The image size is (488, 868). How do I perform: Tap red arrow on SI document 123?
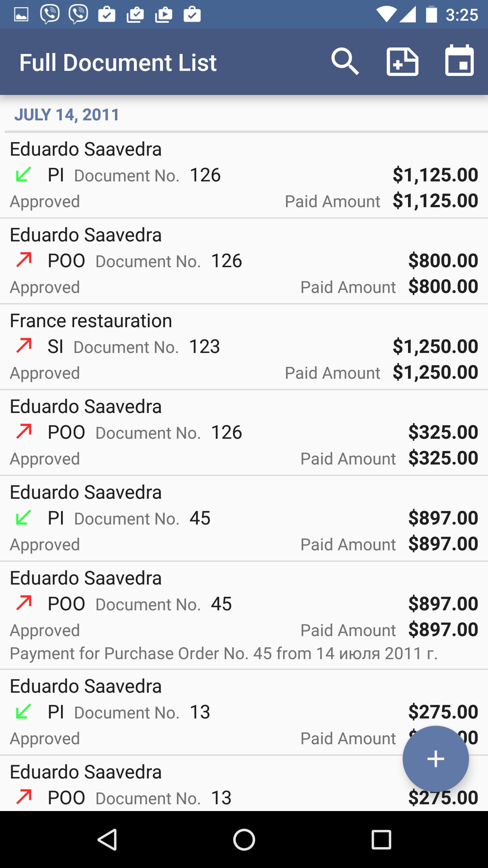tap(24, 346)
